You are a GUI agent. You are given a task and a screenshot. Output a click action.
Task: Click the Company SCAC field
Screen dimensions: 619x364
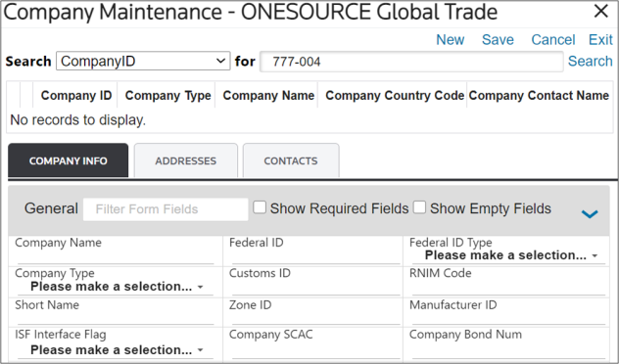[x=315, y=350]
